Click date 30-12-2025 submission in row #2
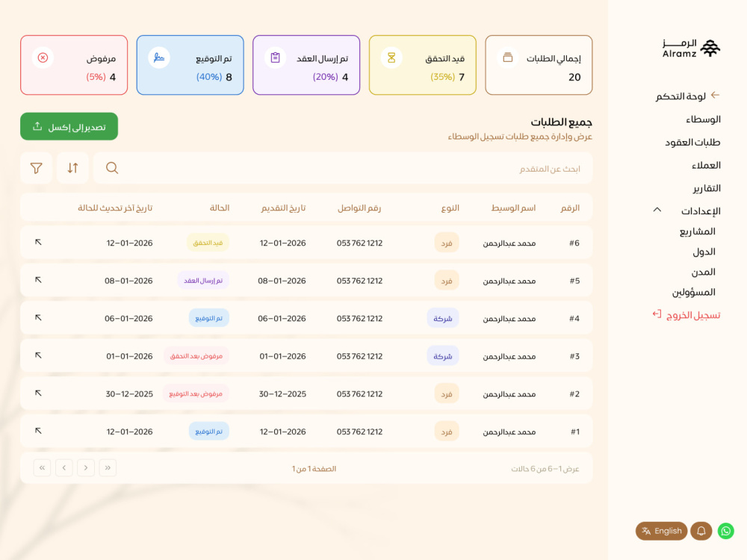 coord(282,393)
